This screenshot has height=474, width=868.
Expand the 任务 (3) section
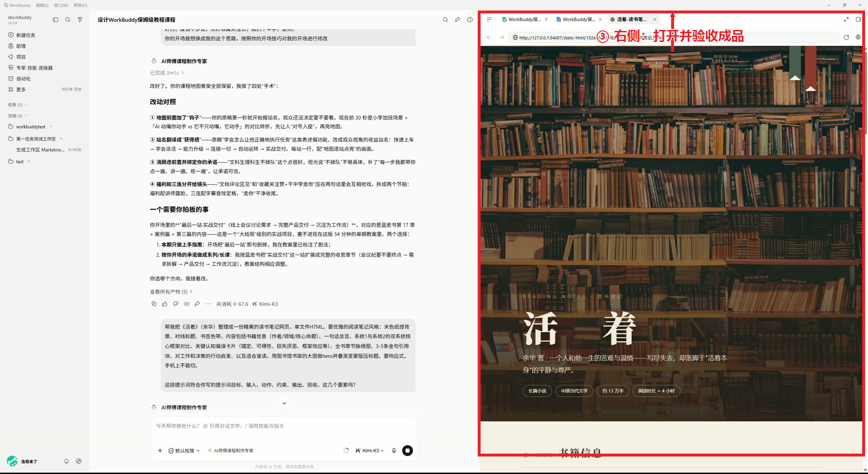point(18,105)
